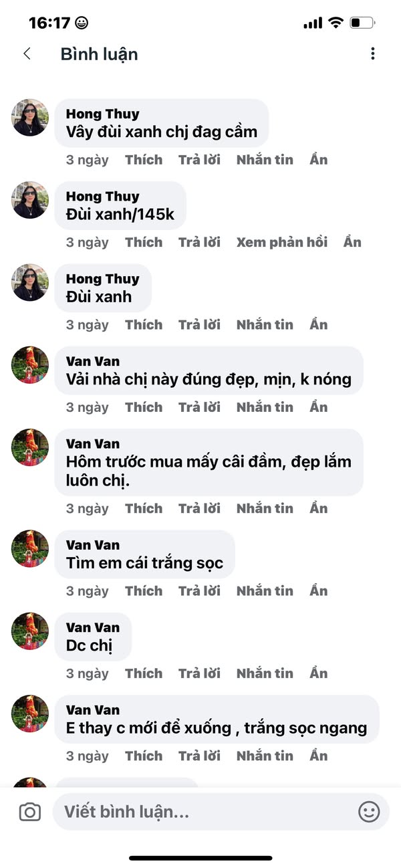
Task: Open the three-dot options menu
Action: pyautogui.click(x=372, y=54)
